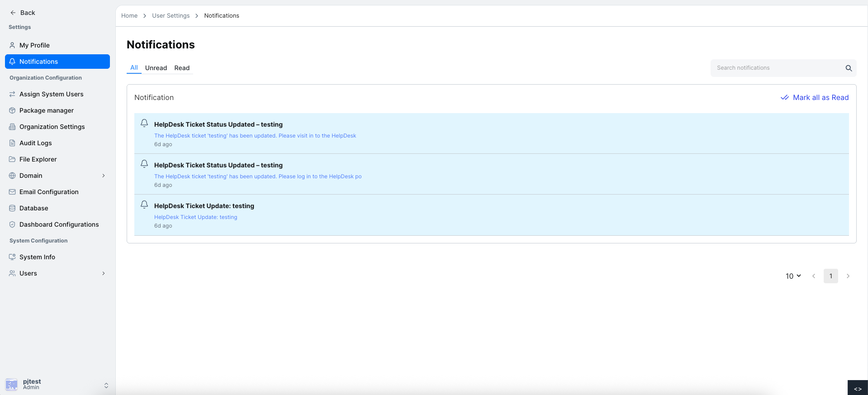The height and width of the screenshot is (395, 868).
Task: Open Email Configuration settings
Action: (49, 192)
